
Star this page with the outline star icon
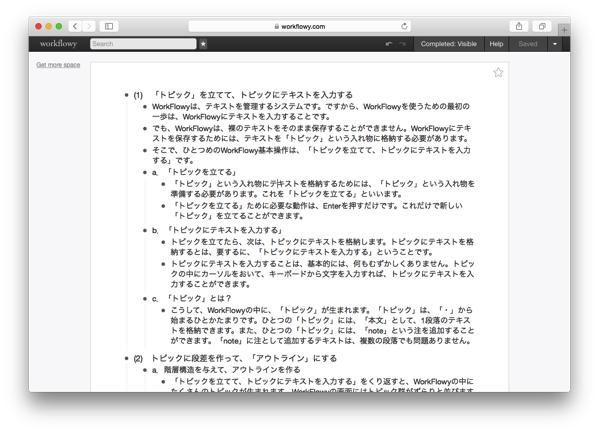498,72
